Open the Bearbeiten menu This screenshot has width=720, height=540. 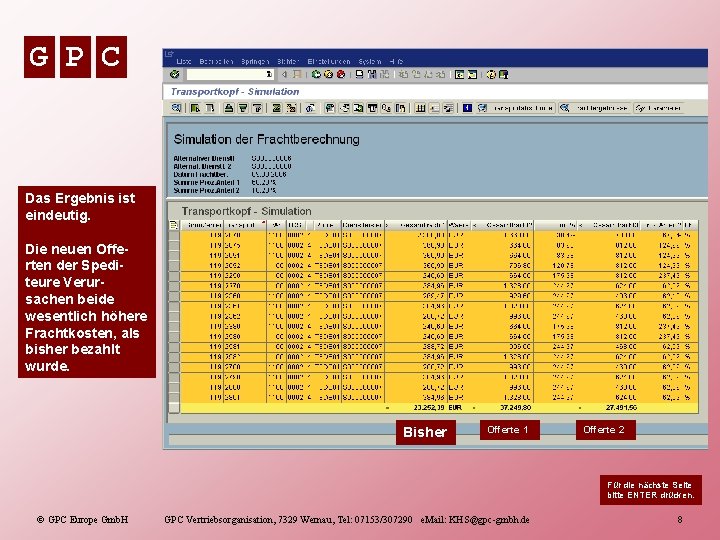tap(216, 61)
